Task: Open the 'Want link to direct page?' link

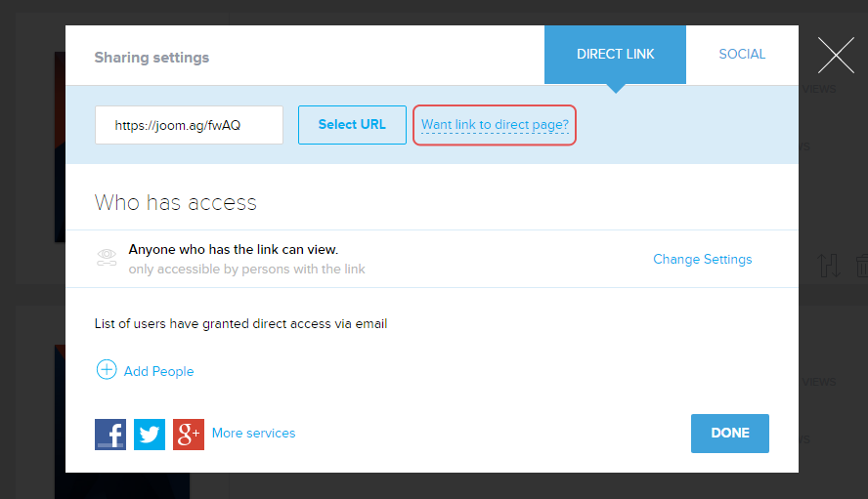Action: coord(495,125)
